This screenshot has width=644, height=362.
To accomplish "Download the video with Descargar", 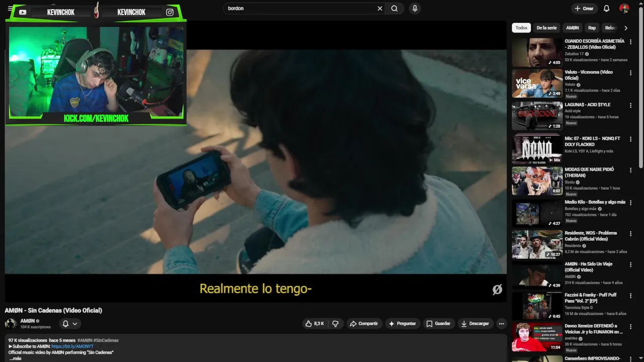I will click(475, 324).
